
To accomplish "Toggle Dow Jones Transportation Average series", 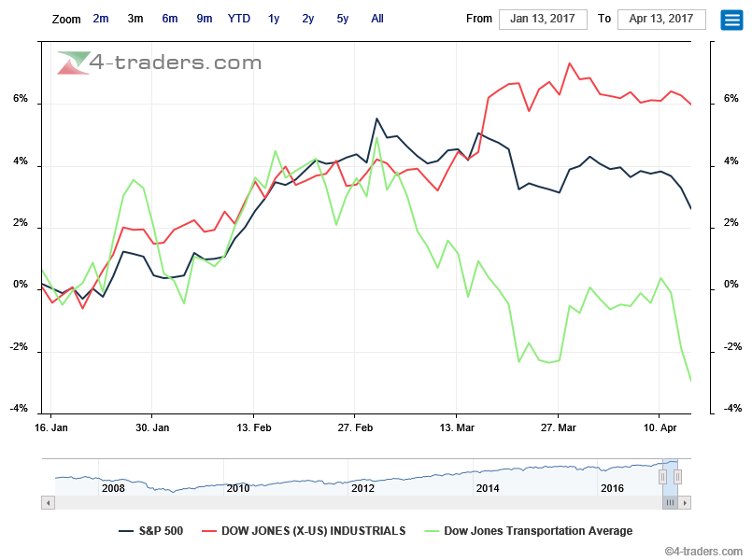I will 529,531.
